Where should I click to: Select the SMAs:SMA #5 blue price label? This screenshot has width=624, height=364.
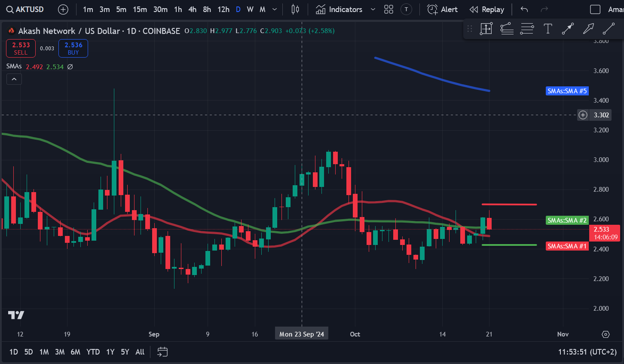[x=567, y=91]
